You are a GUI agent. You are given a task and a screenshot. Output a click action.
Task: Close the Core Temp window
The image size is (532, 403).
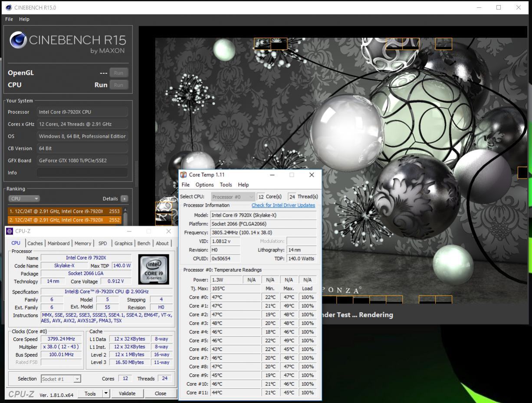[311, 175]
